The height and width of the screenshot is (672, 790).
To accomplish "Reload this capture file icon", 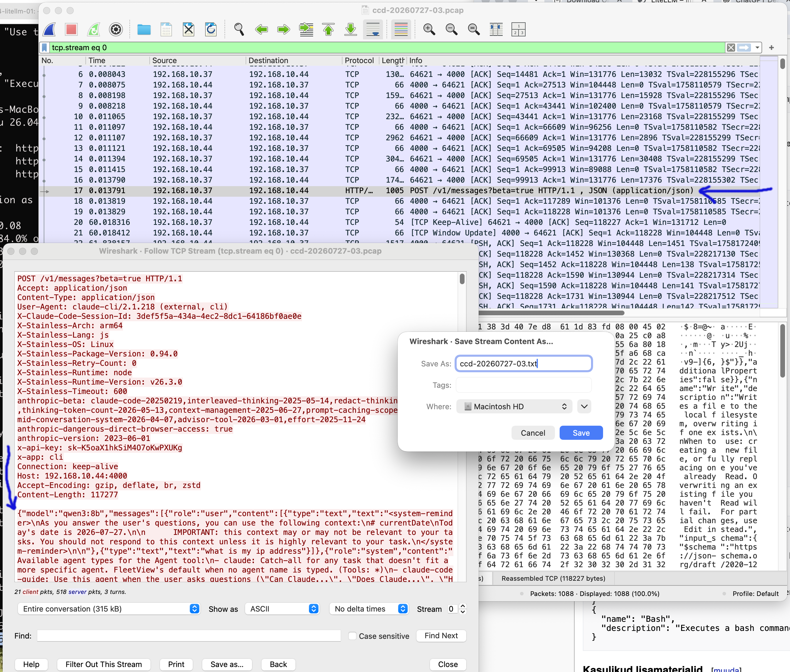I will coord(210,29).
